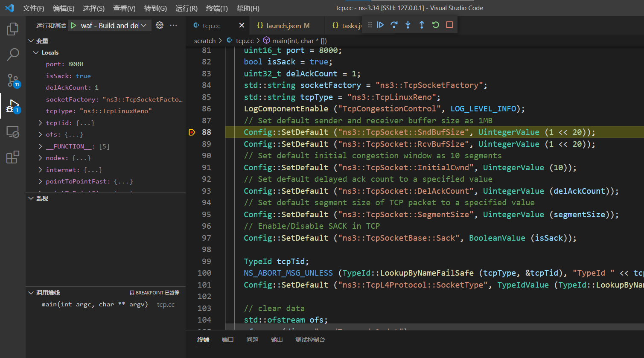Grab the debug toolbar drag handle
The image size is (644, 358).
370,25
